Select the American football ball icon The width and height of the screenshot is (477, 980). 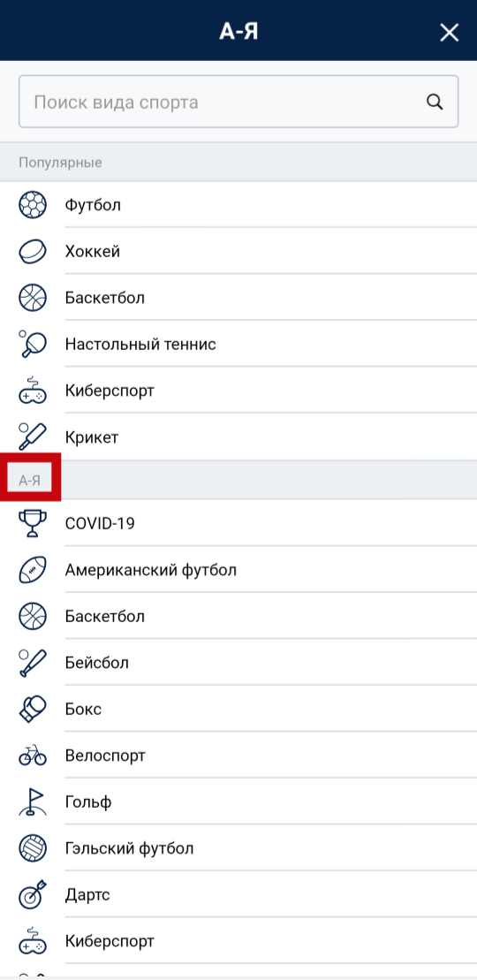click(x=33, y=570)
